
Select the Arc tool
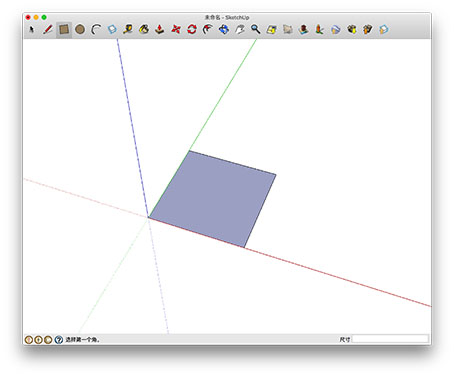[x=96, y=30]
